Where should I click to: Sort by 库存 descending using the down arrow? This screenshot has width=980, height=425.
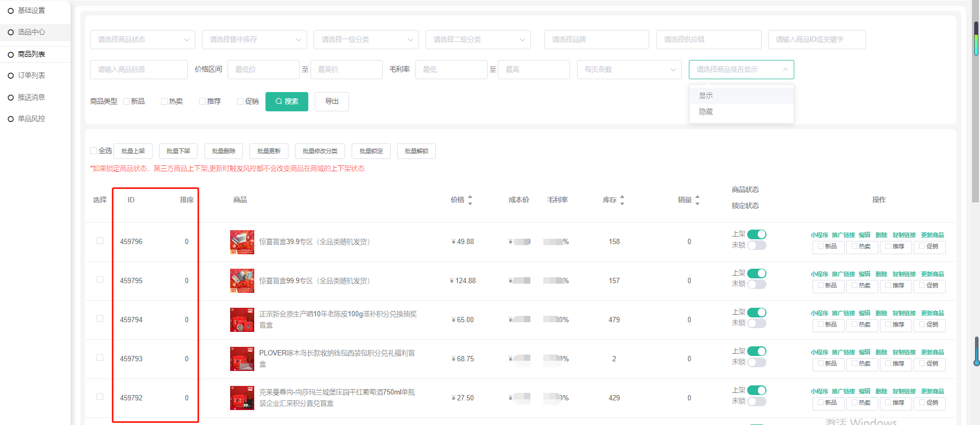(x=622, y=203)
